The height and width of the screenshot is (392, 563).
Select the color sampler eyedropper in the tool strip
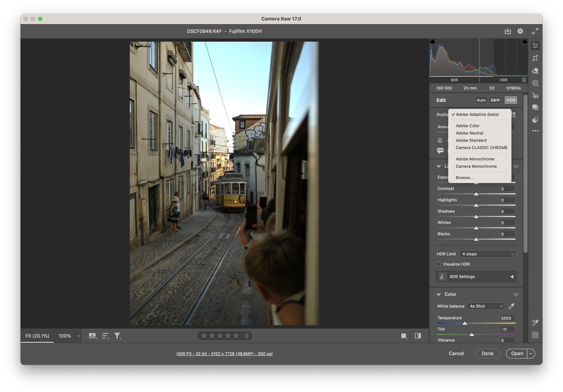535,323
